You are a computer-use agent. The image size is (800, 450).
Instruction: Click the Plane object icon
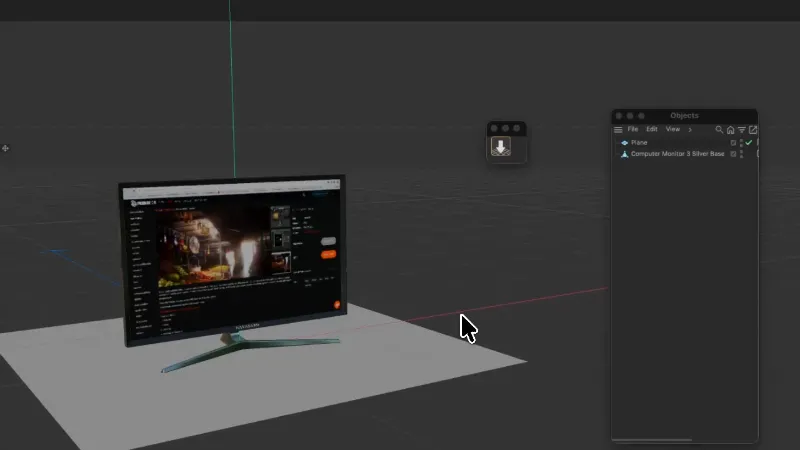click(x=624, y=143)
